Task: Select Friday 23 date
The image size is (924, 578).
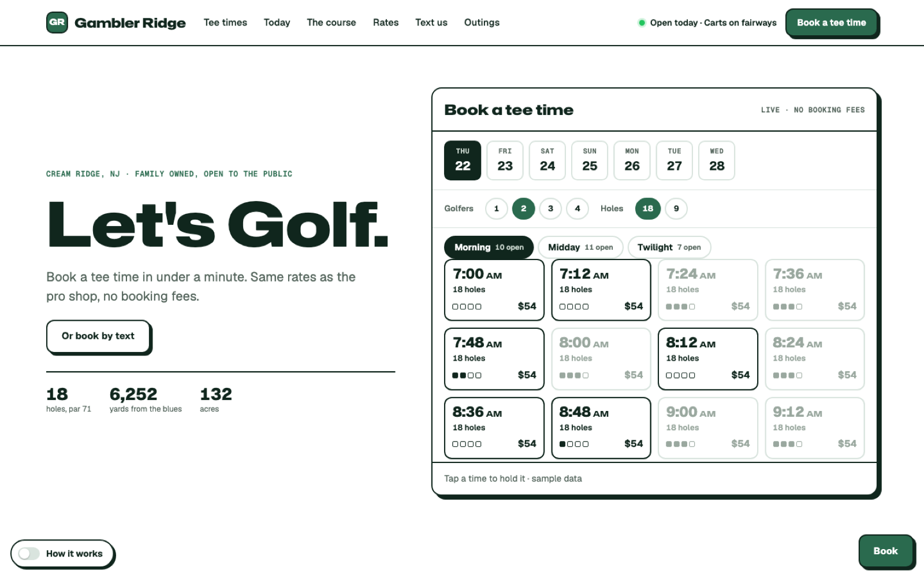Action: tap(505, 160)
